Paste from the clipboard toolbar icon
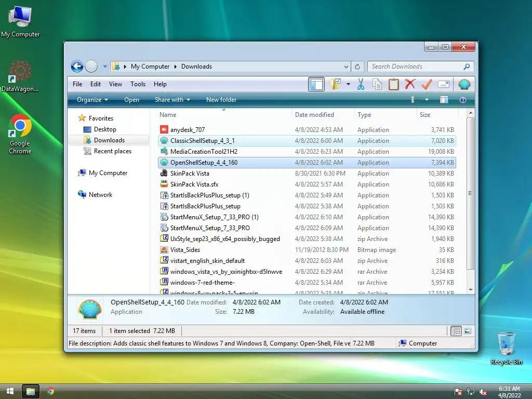The height and width of the screenshot is (399, 532). click(x=394, y=84)
